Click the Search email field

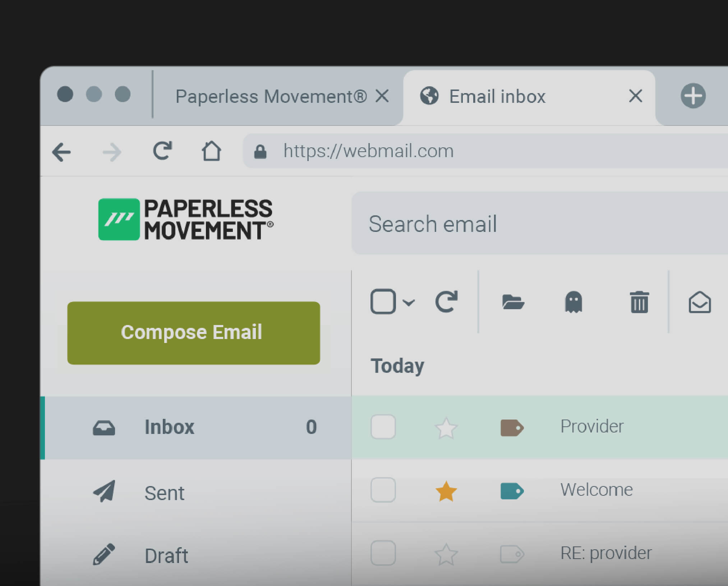[539, 224]
